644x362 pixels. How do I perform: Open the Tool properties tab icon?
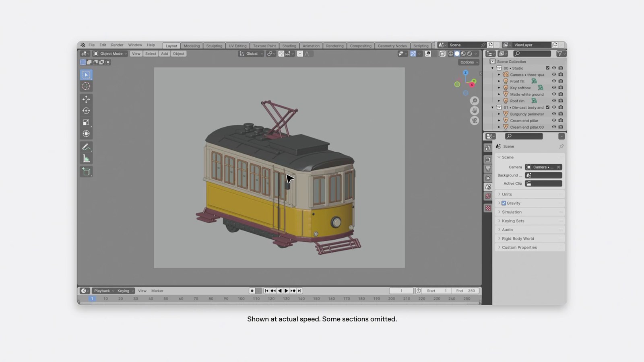coord(488,148)
